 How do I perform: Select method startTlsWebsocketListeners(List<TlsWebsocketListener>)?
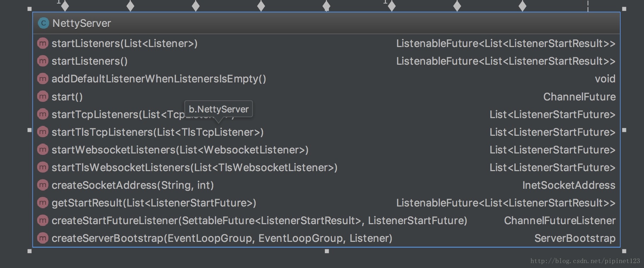tap(194, 167)
